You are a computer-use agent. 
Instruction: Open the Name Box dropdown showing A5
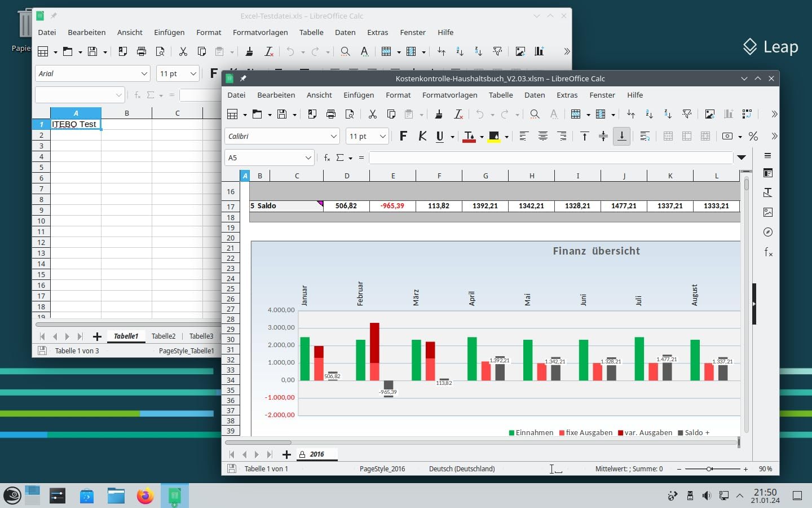308,157
